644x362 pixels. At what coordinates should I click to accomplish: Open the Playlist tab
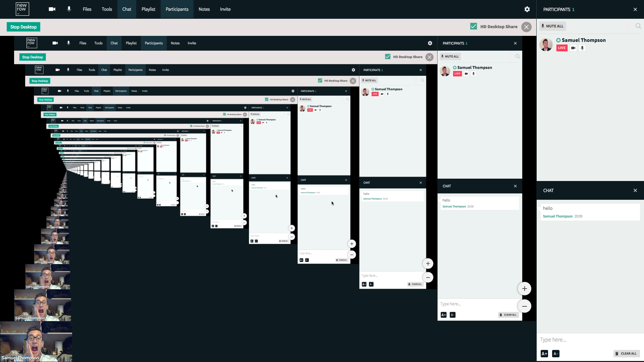148,9
